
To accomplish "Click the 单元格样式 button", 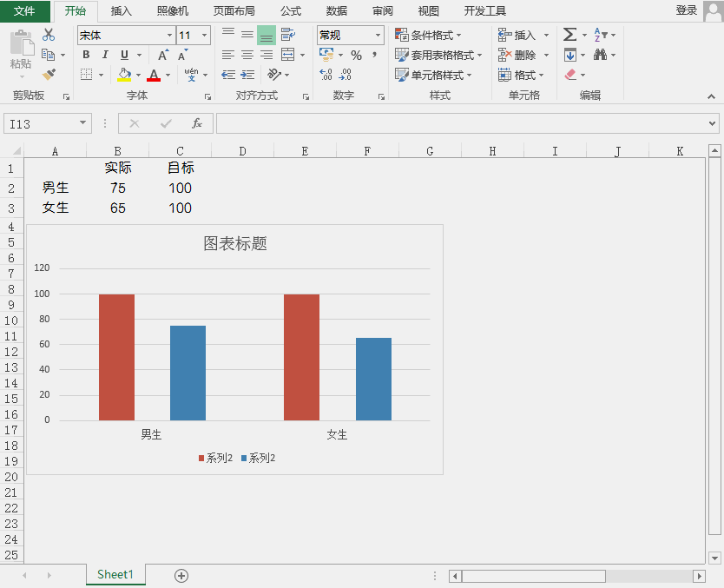I will [433, 75].
